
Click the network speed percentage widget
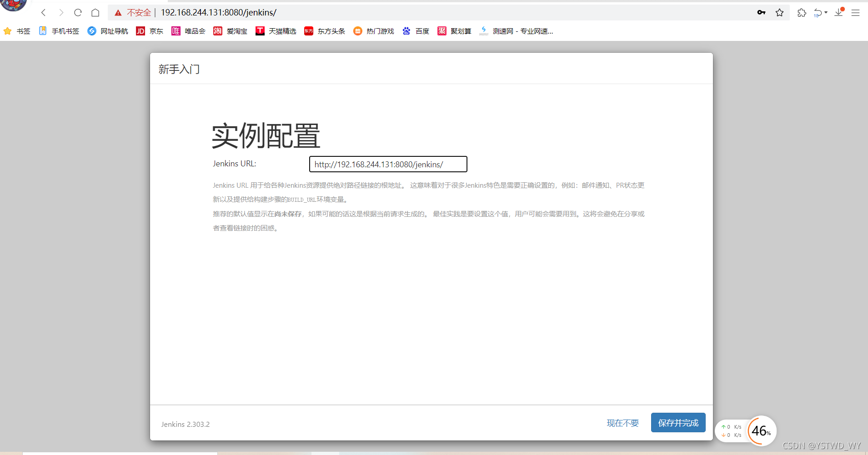(758, 431)
